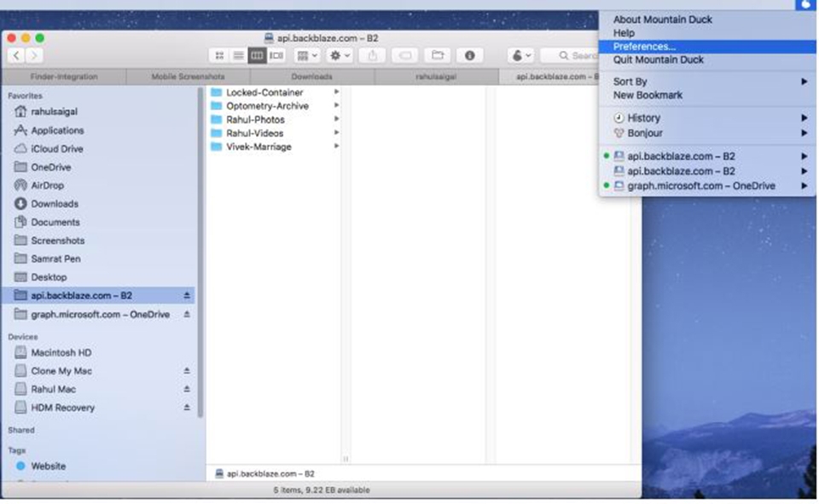Switch Finder to list view
Viewport: 819px width, 504px height.
pos(238,55)
